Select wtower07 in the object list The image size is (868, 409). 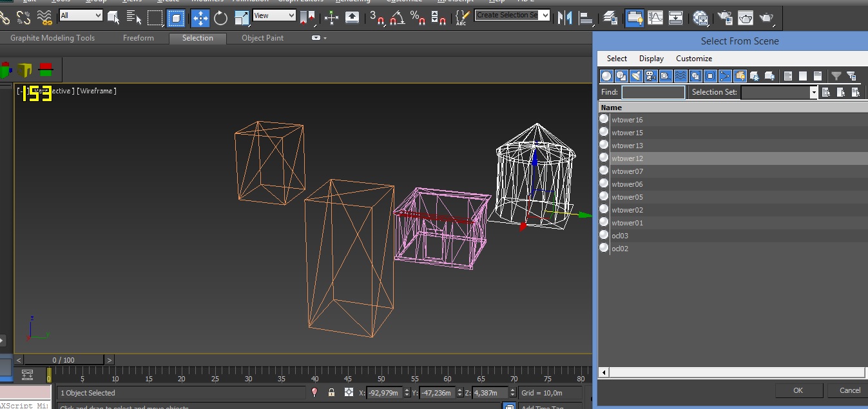click(x=627, y=171)
